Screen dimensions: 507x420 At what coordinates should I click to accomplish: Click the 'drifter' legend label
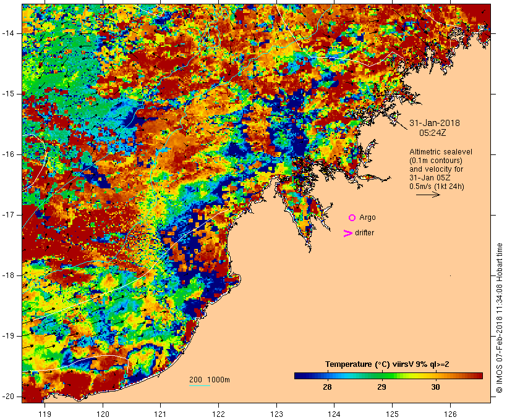point(364,233)
